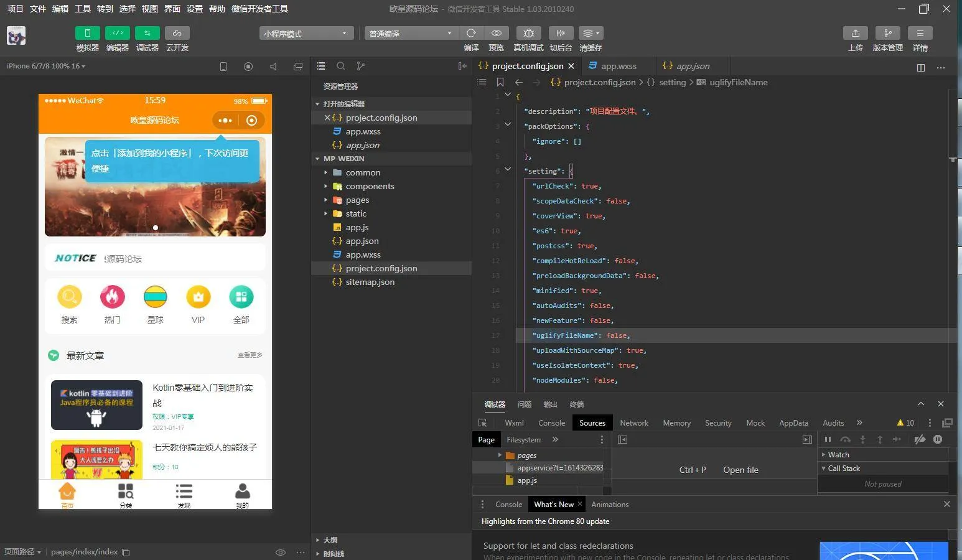The width and height of the screenshot is (962, 560).
Task: Click the Upload icon in top-right toolbar
Action: pos(855,33)
